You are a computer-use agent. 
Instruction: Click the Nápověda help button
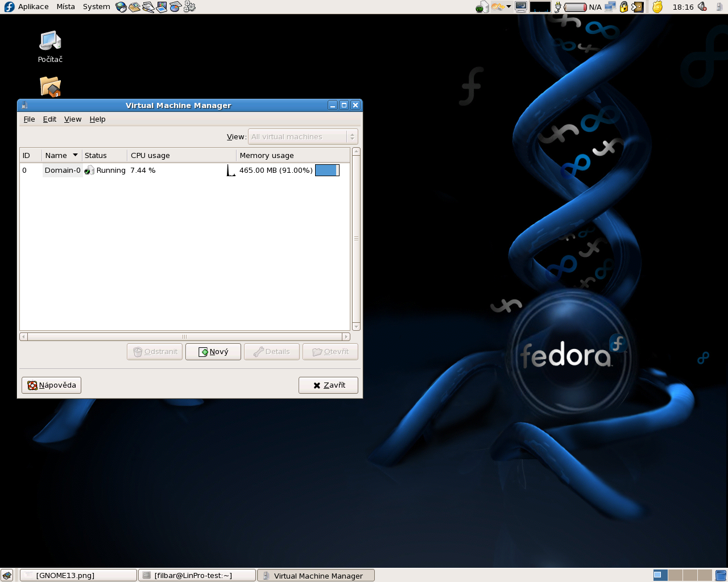tap(52, 385)
